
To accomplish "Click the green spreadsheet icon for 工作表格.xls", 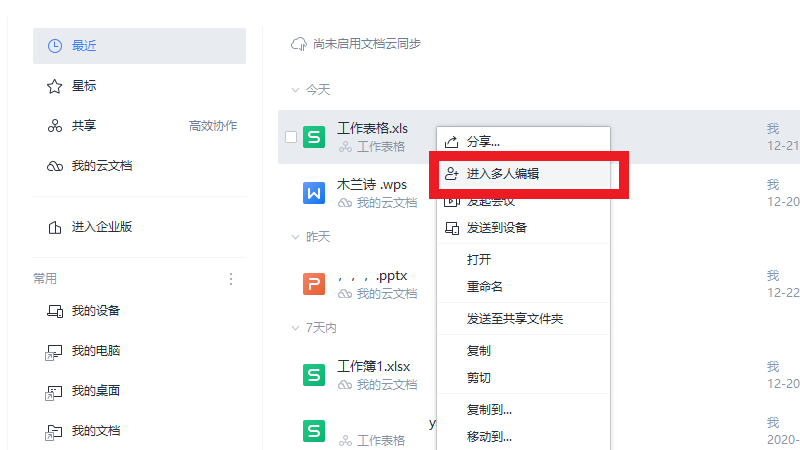I will (314, 137).
